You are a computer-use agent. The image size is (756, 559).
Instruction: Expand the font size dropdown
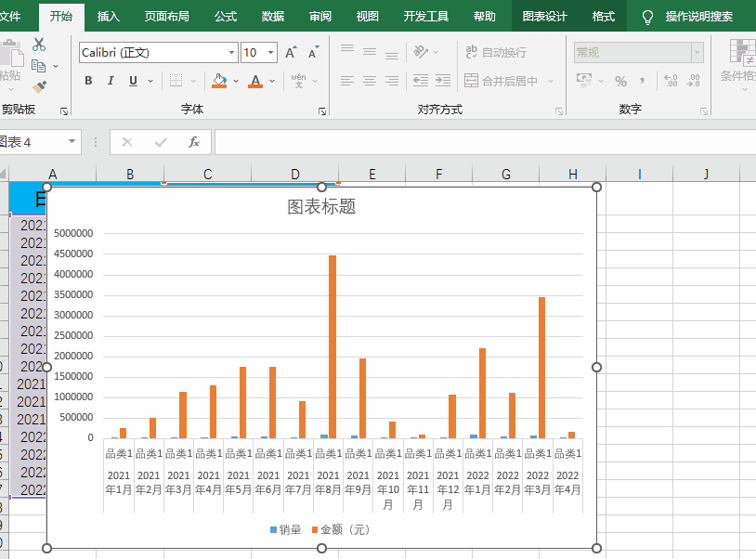tap(270, 53)
